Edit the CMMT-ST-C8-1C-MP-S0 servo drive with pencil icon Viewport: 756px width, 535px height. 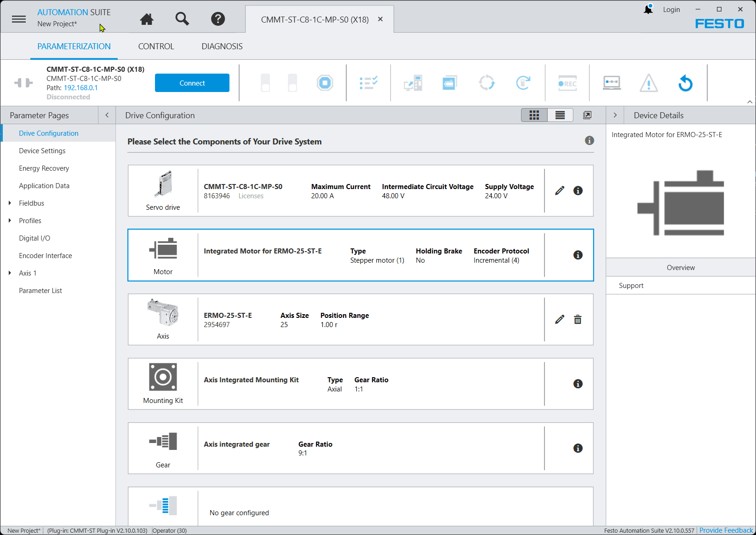[x=559, y=190]
